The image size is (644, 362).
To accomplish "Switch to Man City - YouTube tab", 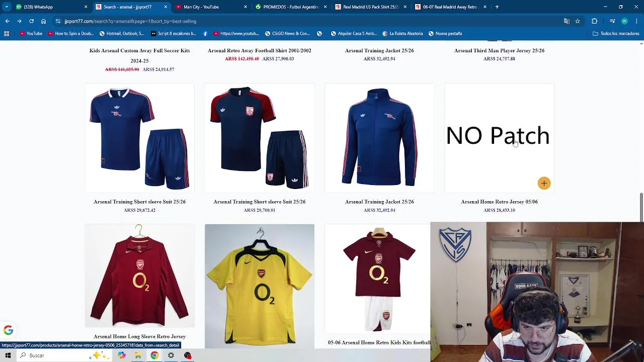I will point(210,7).
